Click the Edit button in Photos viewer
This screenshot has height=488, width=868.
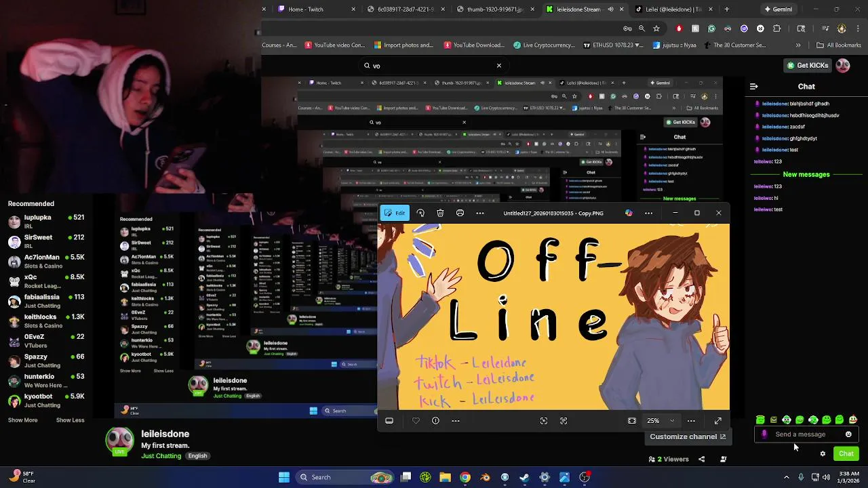[394, 213]
